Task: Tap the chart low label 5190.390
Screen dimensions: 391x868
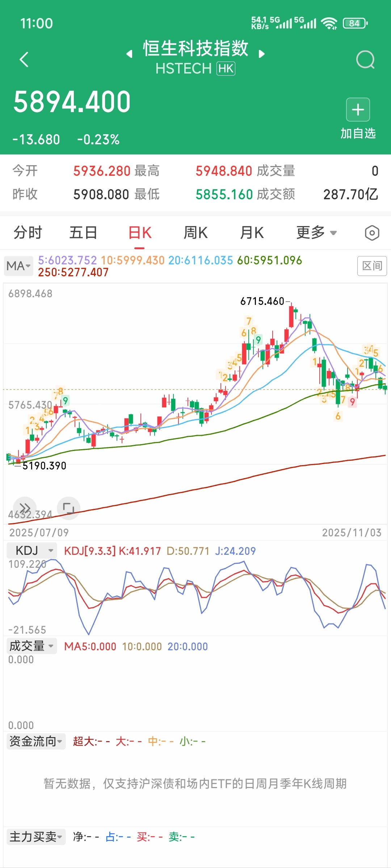Action: pos(45,466)
